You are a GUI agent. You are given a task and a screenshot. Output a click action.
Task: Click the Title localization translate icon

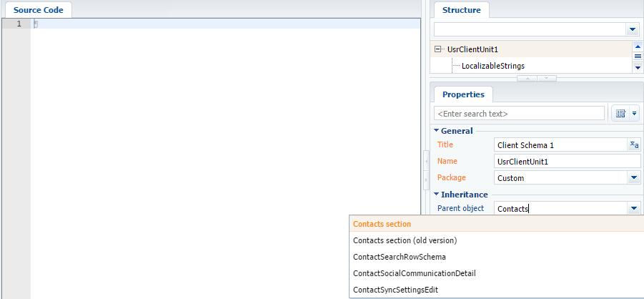click(634, 144)
